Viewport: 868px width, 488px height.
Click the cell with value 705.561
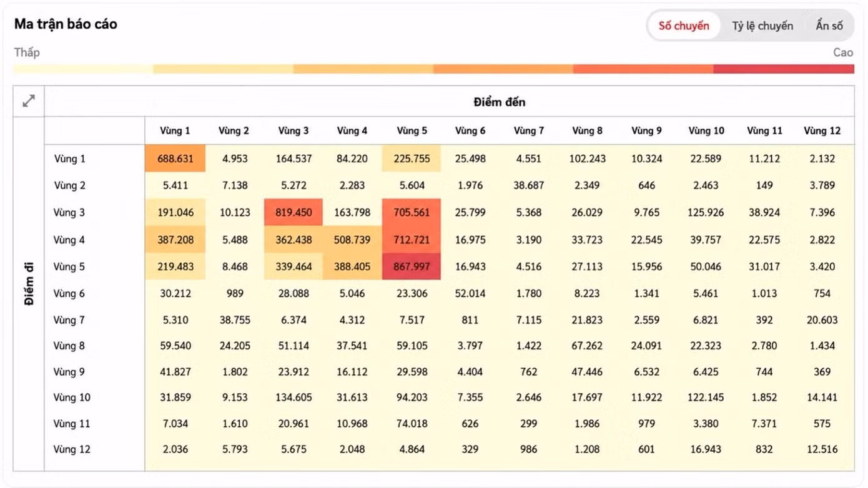click(x=412, y=212)
